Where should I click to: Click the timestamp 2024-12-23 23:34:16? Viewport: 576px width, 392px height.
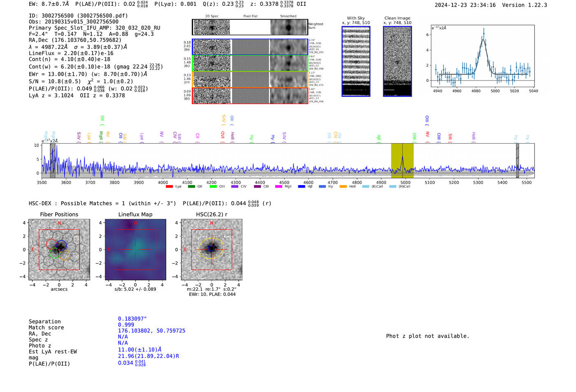point(465,5)
